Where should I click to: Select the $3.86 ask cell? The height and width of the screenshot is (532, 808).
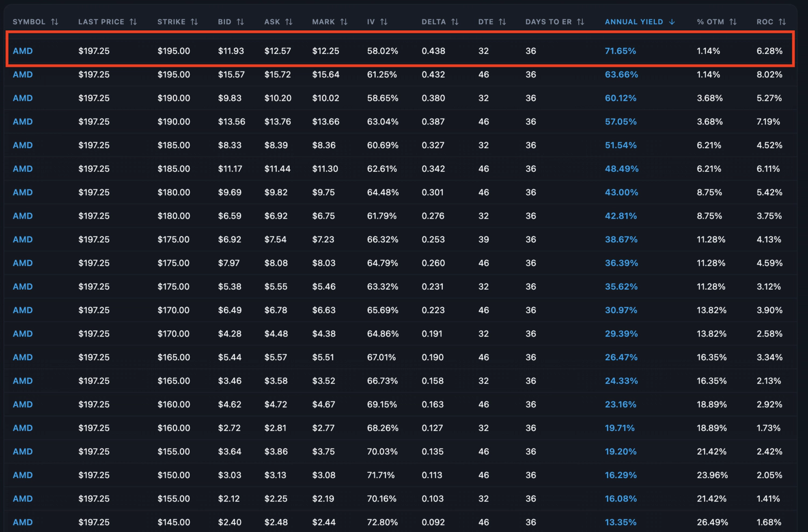point(276,452)
